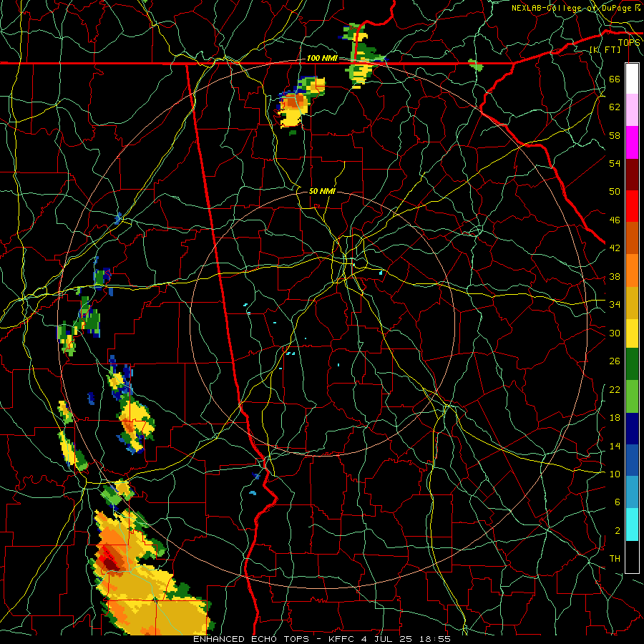The height and width of the screenshot is (644, 644).
Task: Click the legend value '34'
Action: click(615, 304)
